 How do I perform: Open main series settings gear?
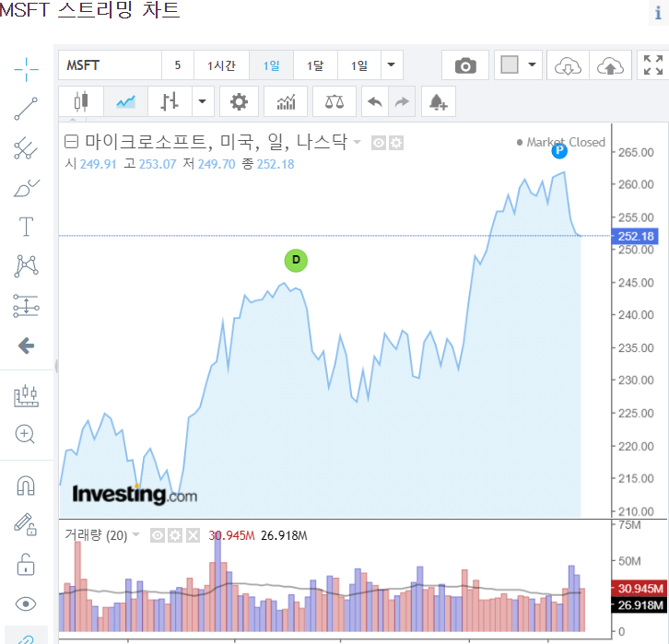pos(396,143)
